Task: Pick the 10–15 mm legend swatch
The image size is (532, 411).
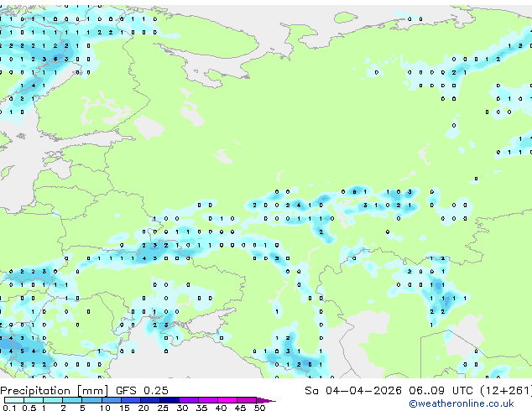Action: (111, 400)
